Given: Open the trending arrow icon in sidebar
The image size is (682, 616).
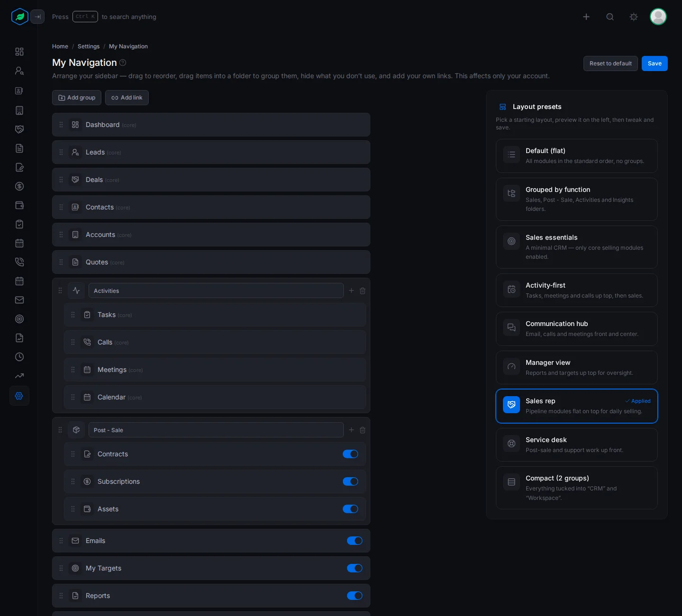Looking at the screenshot, I should [19, 376].
